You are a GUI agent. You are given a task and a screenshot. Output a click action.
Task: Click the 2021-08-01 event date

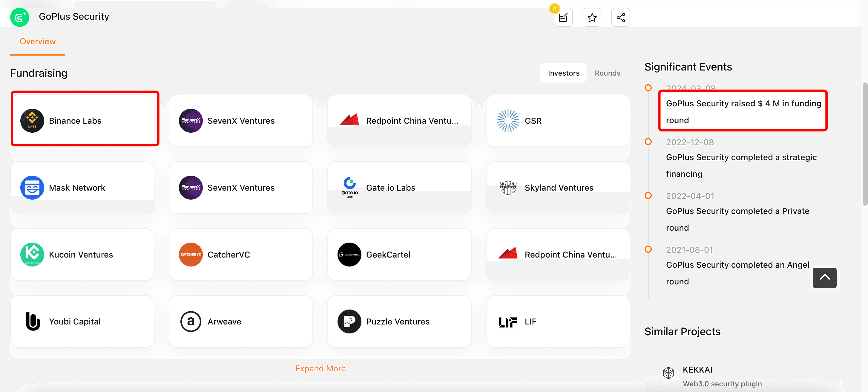(689, 249)
